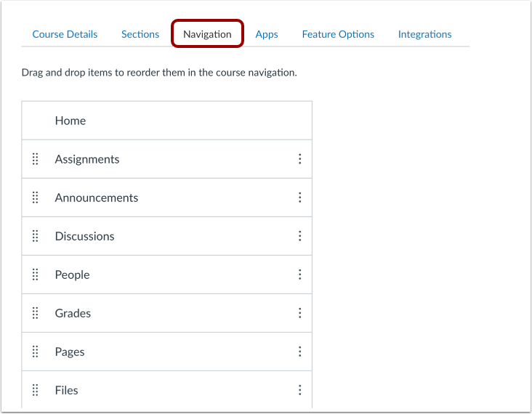Click the drag handle next to Discussions
This screenshot has height=414, width=532.
coord(36,235)
